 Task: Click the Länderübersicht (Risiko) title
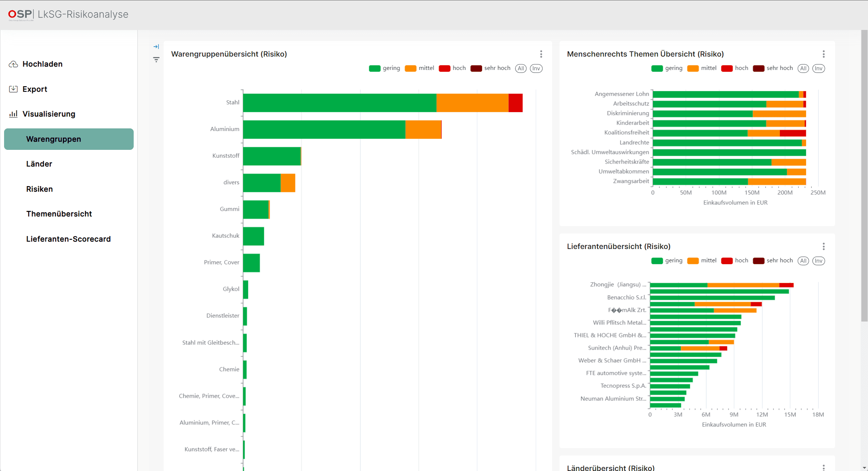pos(611,468)
